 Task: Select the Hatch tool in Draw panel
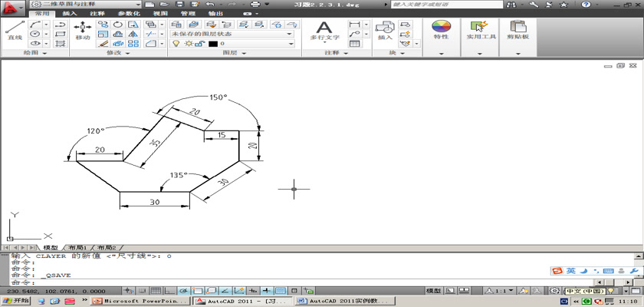[61, 43]
